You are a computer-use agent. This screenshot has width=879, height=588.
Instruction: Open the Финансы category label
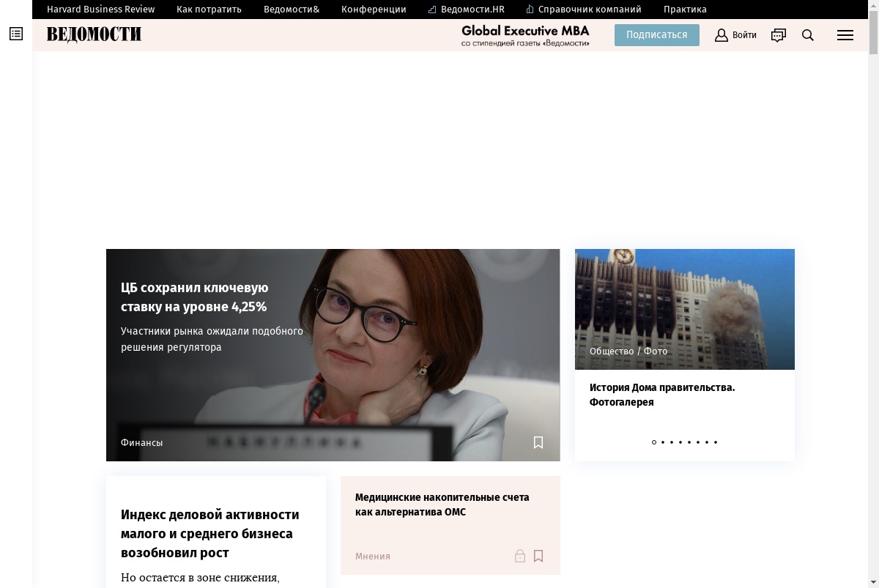coord(142,443)
